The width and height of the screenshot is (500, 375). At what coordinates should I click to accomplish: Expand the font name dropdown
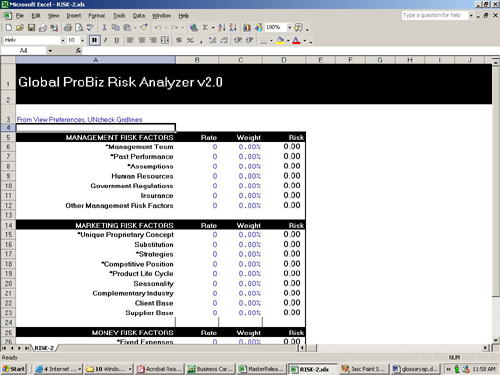point(63,41)
